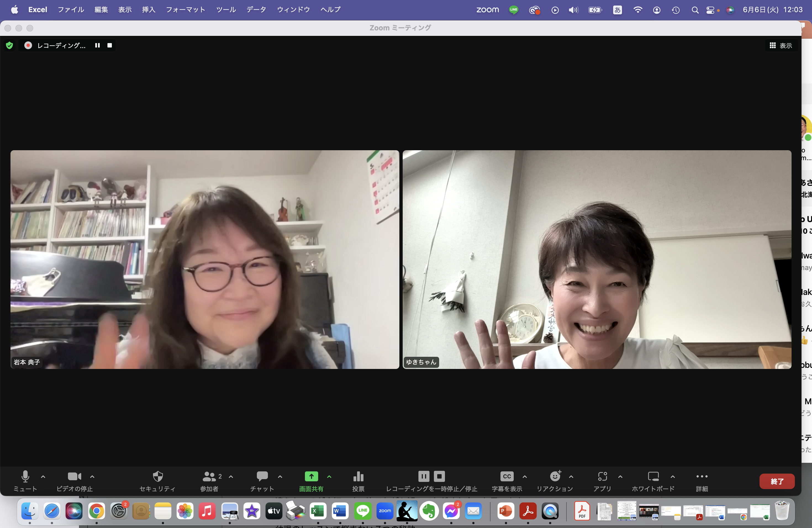The width and height of the screenshot is (812, 528).
Task: Toggle the microphone mute button
Action: pos(25,476)
